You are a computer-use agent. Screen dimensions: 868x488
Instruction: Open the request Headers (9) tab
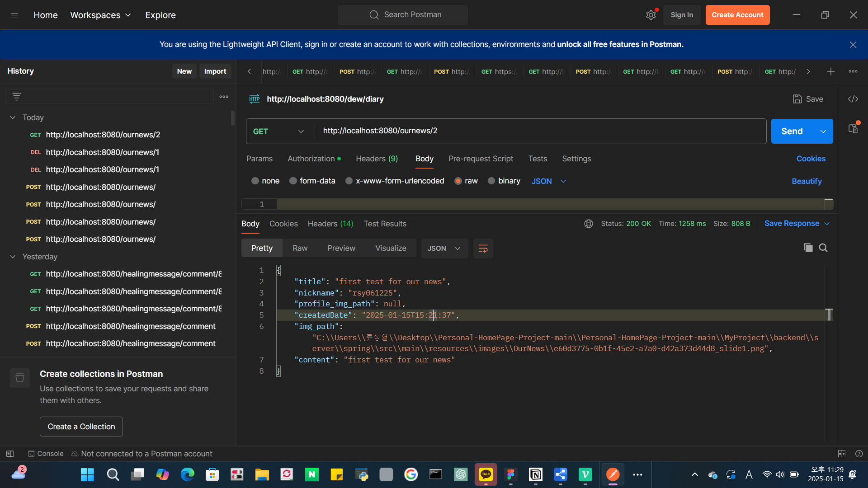click(377, 159)
